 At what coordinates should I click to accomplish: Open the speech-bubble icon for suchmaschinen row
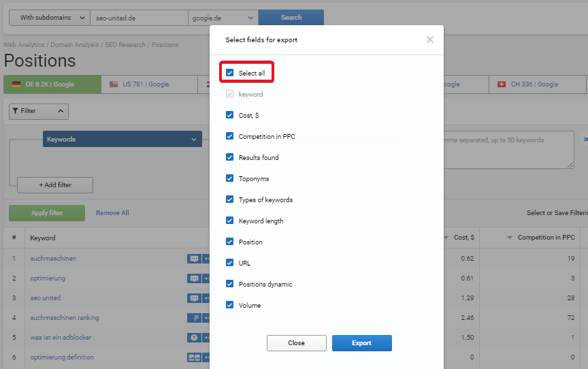coord(194,259)
